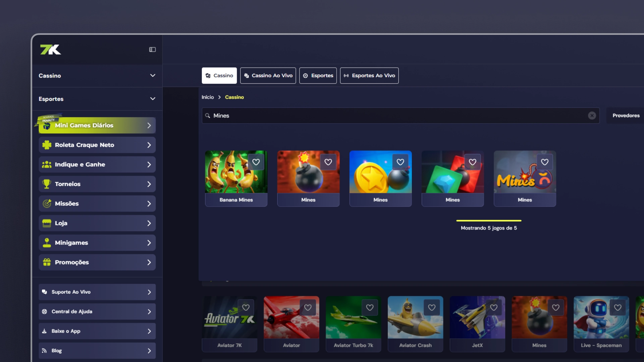Open Central de Ajuda link

[97, 312]
